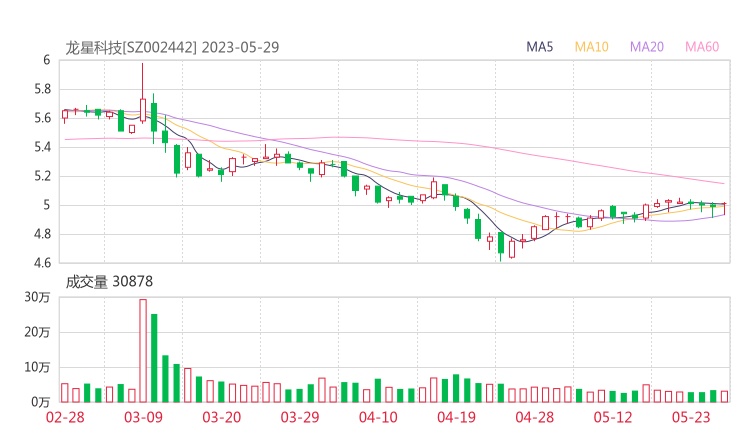Select the 05-12 date axis label
The height and width of the screenshot is (440, 740).
(x=613, y=417)
